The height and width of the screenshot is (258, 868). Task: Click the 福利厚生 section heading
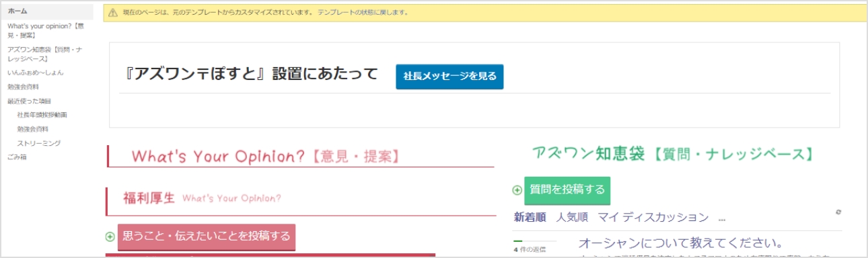(x=149, y=198)
